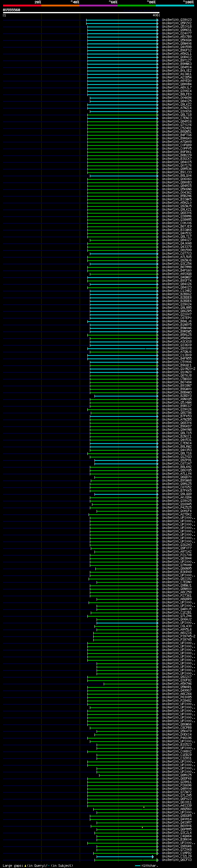Image resolution: width=197 pixels, height=868 pixels.
Task: Select the UniRef100_Q922X7 label
Action: (176, 677)
